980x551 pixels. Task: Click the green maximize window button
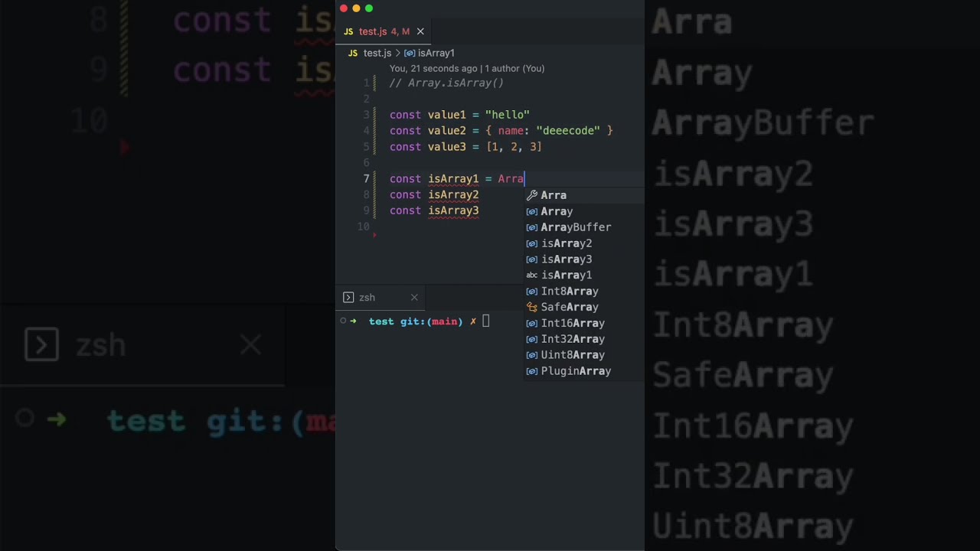[x=369, y=8]
